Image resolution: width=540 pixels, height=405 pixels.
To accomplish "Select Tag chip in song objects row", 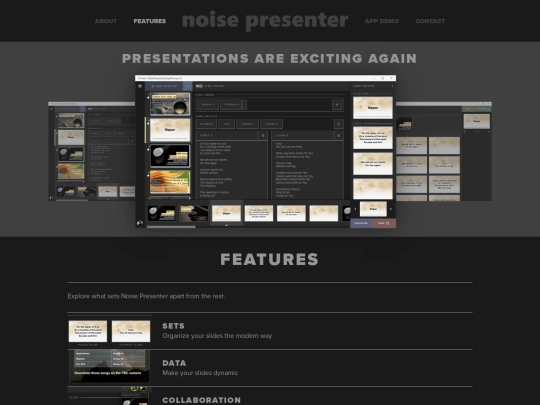I will (x=227, y=124).
